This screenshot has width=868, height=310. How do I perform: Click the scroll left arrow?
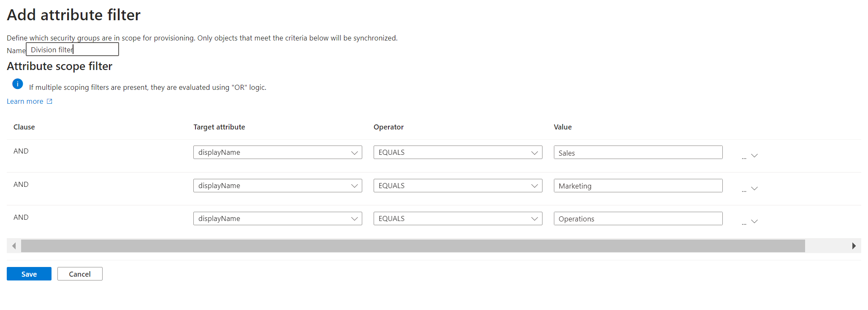click(x=14, y=246)
